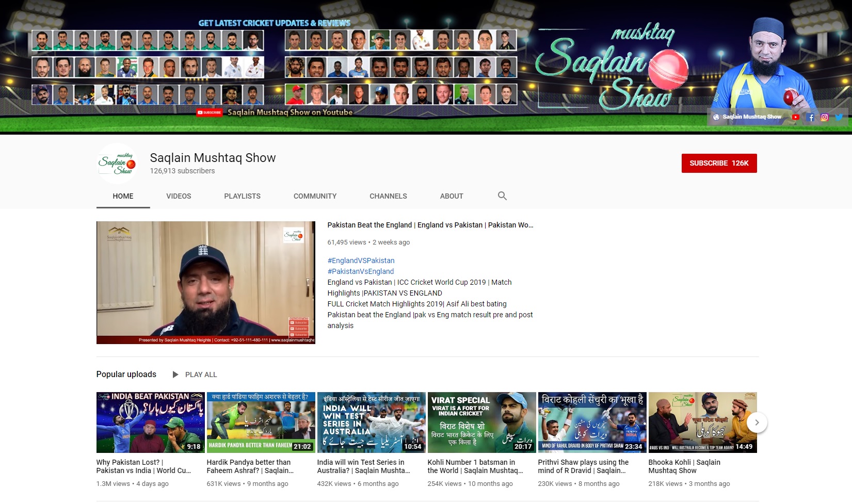Viewport: 852px width, 504px height.
Task: Open the Twitter icon in banner links
Action: pos(839,117)
